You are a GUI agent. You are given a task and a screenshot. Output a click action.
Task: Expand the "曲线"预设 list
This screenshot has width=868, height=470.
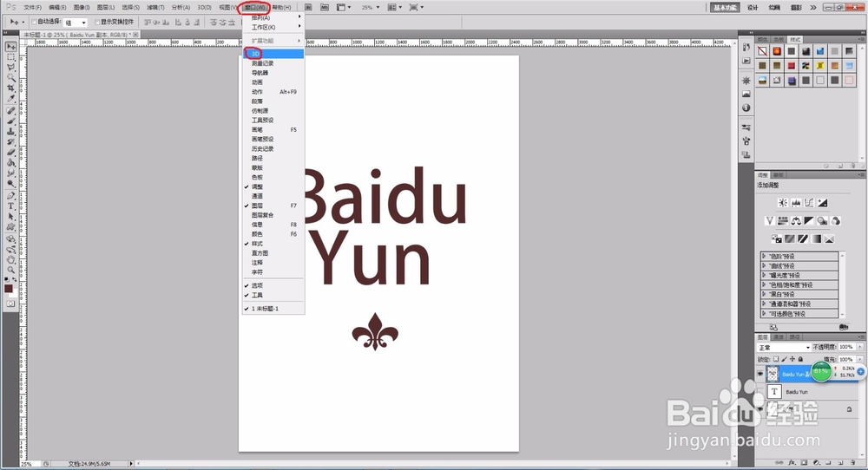(x=764, y=265)
